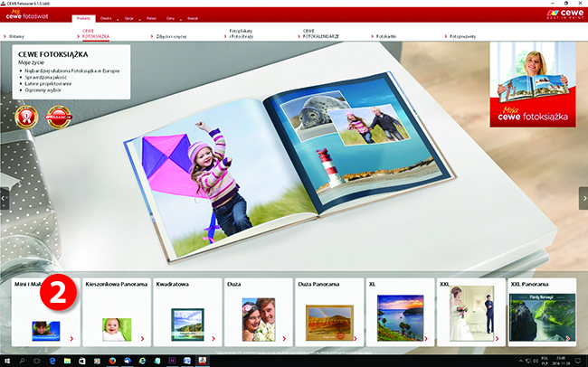Click the gold Gwarancja seal badge

[58, 118]
